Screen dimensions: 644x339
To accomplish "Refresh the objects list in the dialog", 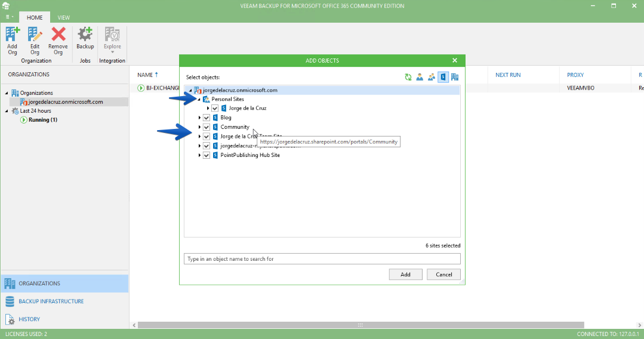I will pos(408,77).
